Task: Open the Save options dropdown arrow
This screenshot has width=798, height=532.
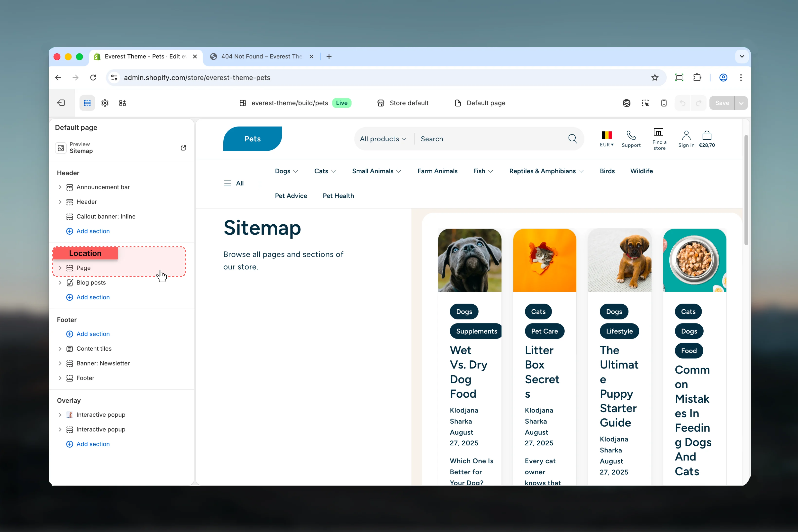Action: (741, 103)
